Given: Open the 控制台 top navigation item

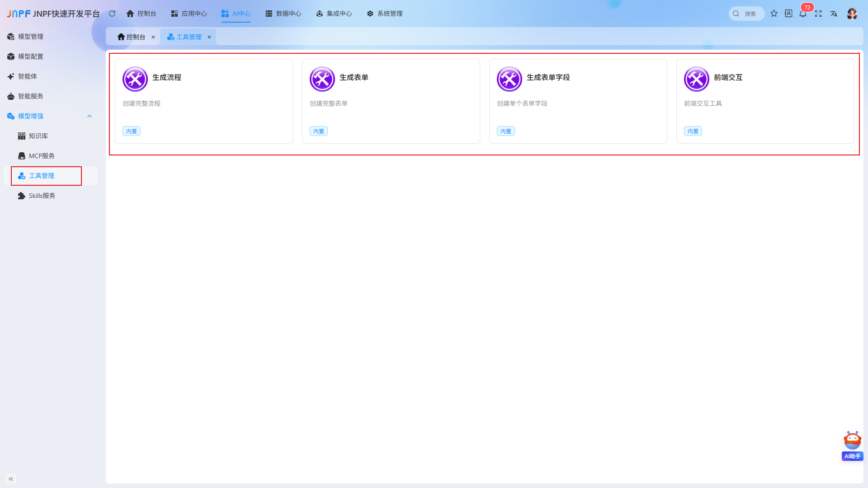Looking at the screenshot, I should (141, 14).
